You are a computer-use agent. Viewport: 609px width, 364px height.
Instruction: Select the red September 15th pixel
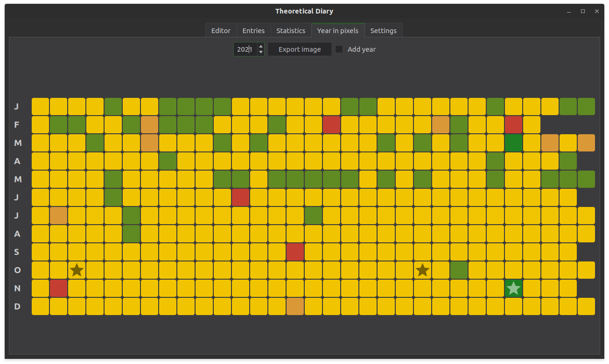295,252
